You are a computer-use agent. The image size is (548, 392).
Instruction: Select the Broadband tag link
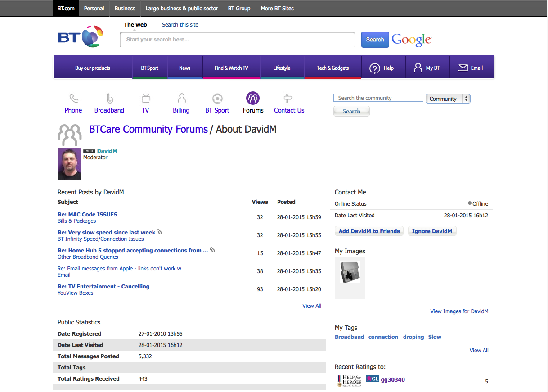[x=349, y=337]
